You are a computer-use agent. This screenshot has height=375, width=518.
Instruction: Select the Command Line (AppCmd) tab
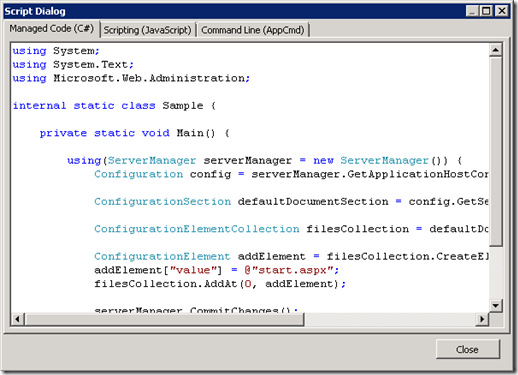pos(253,30)
